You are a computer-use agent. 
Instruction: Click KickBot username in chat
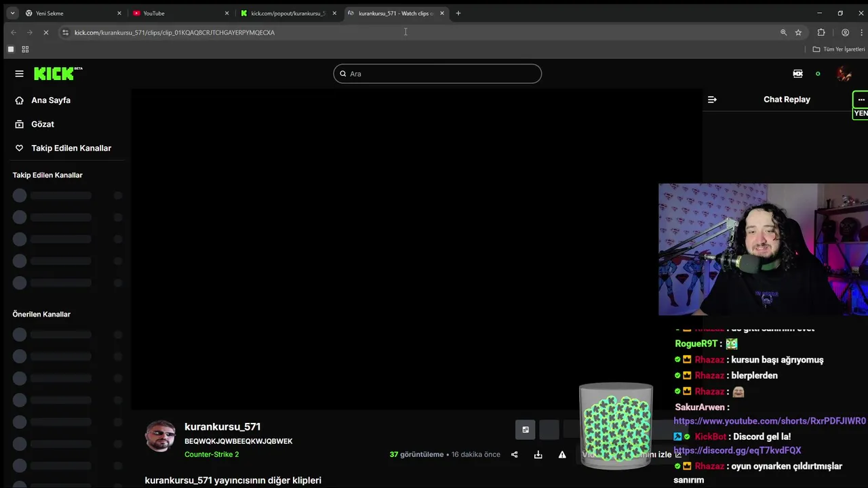(x=710, y=437)
